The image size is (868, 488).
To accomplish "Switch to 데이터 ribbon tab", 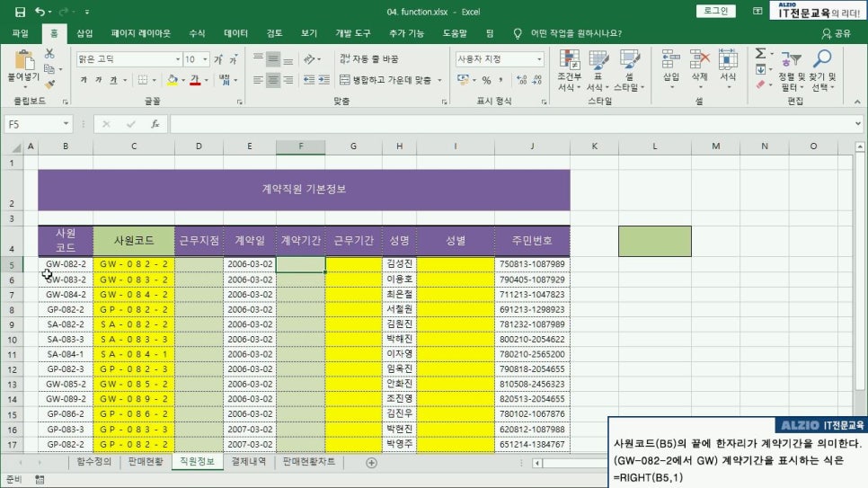I will click(x=235, y=33).
